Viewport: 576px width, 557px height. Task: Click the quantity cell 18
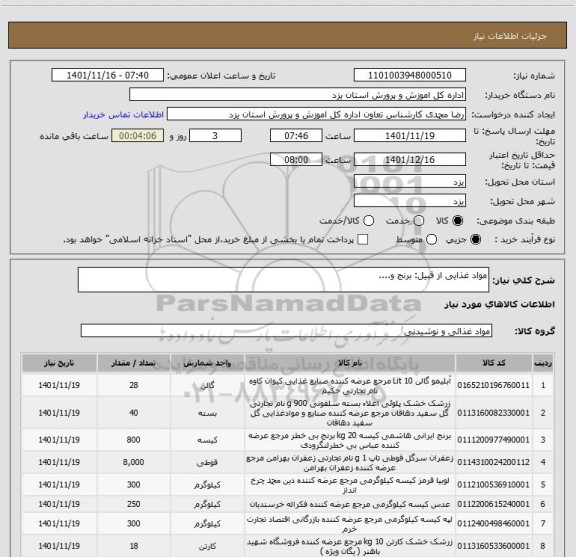pos(133,546)
